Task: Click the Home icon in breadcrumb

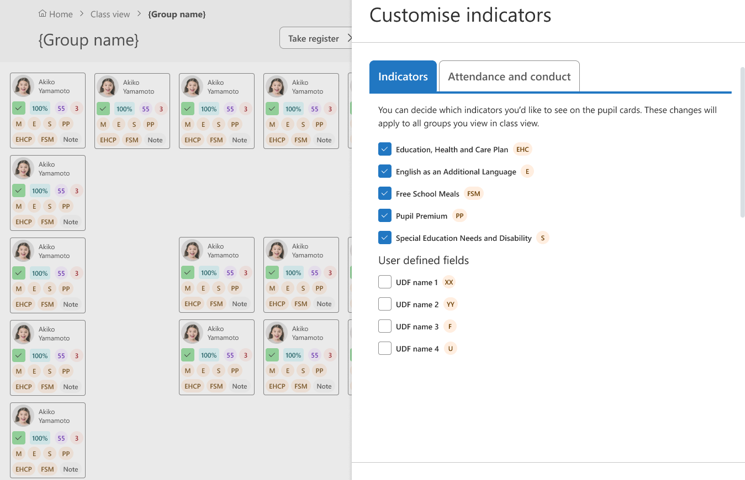Action: 42,14
